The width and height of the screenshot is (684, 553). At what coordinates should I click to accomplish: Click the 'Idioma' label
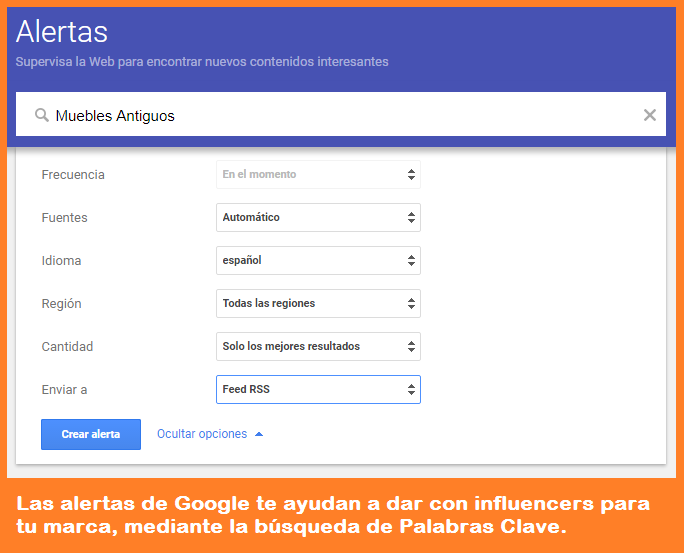click(61, 261)
